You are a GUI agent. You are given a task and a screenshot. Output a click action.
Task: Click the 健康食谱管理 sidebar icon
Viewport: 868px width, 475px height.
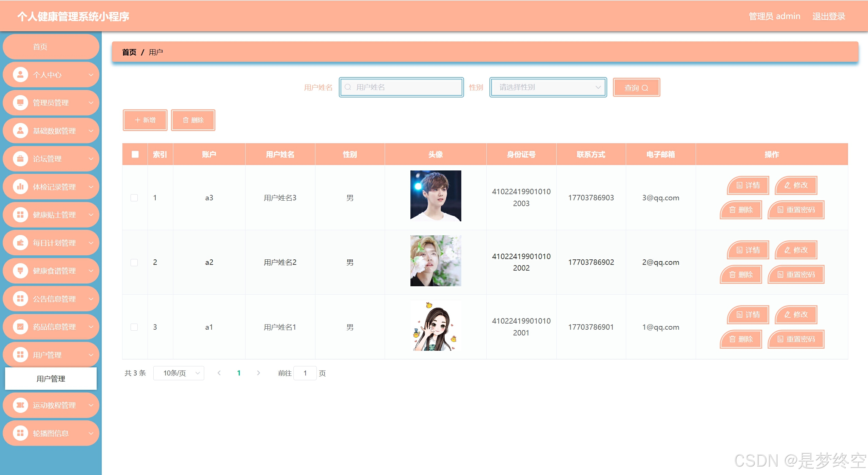20,271
